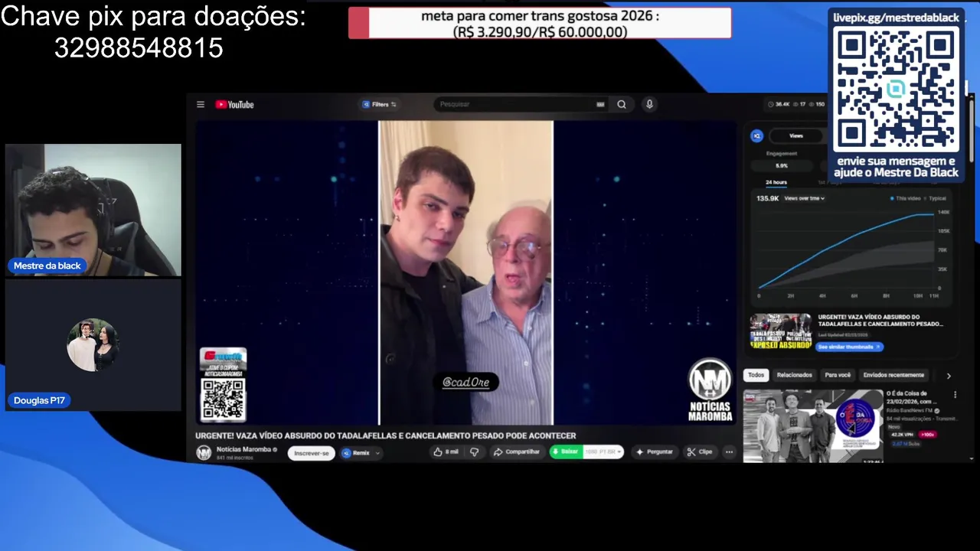Click the Typical legend entry

click(x=935, y=198)
